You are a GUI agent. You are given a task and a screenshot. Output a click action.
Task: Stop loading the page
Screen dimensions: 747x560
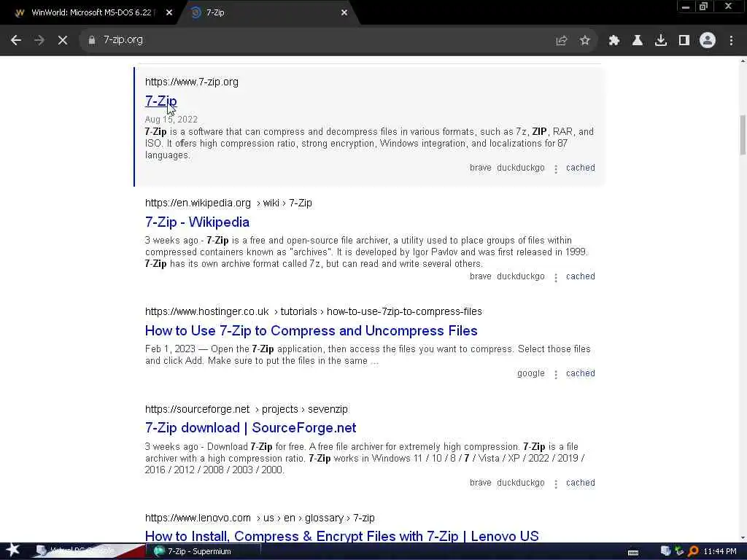coord(63,40)
